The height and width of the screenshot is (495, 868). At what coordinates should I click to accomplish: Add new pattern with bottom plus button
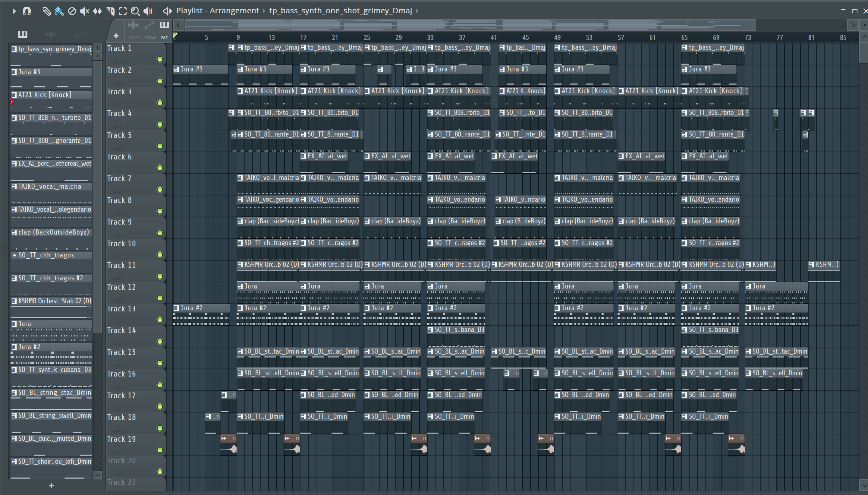[x=51, y=485]
